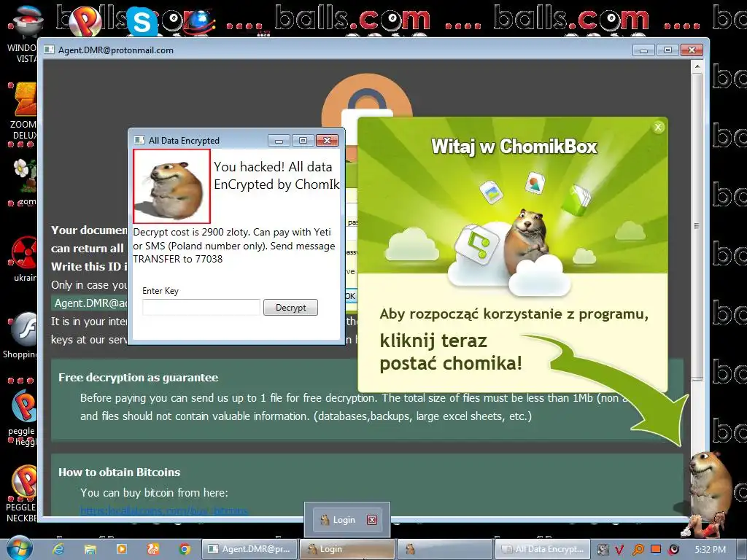The image size is (747, 560).
Task: Click the Decrypt button
Action: click(x=290, y=308)
